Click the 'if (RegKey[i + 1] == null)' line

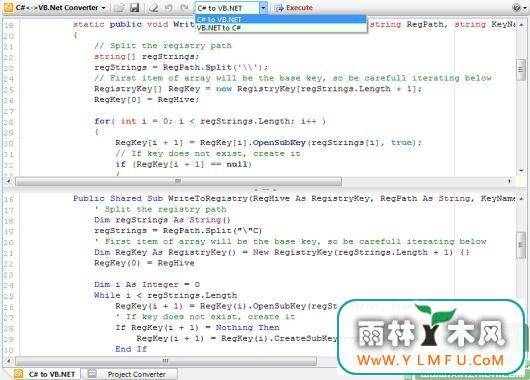(184, 164)
